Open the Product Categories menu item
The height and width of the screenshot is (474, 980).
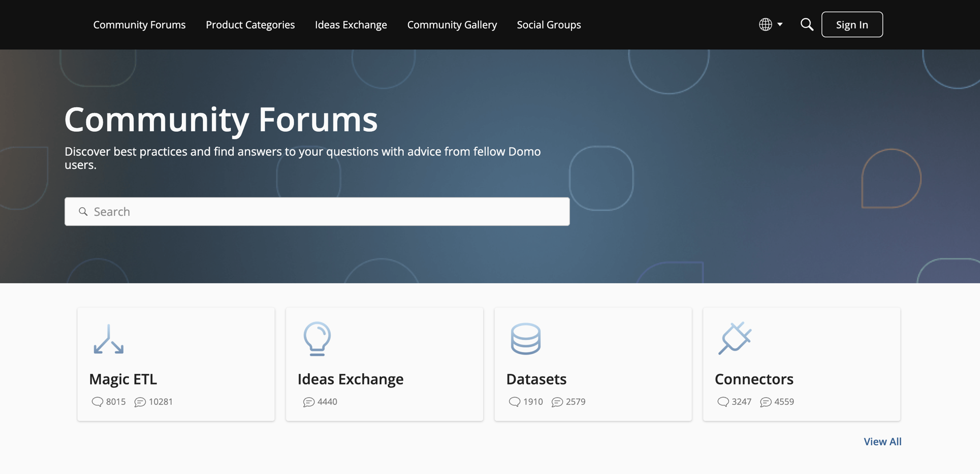click(x=250, y=24)
